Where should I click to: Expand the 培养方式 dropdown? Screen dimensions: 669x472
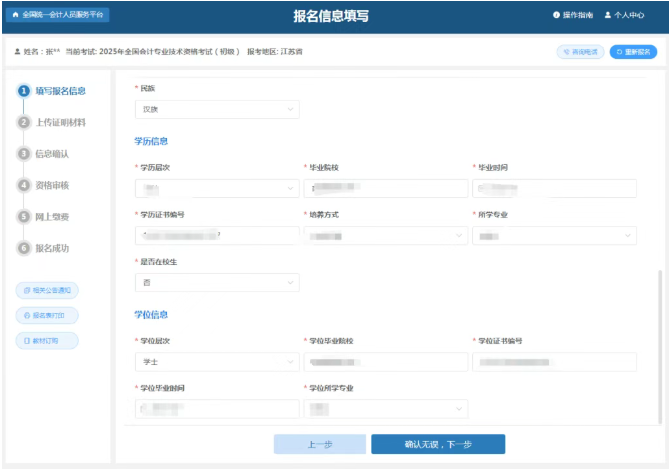click(x=385, y=235)
